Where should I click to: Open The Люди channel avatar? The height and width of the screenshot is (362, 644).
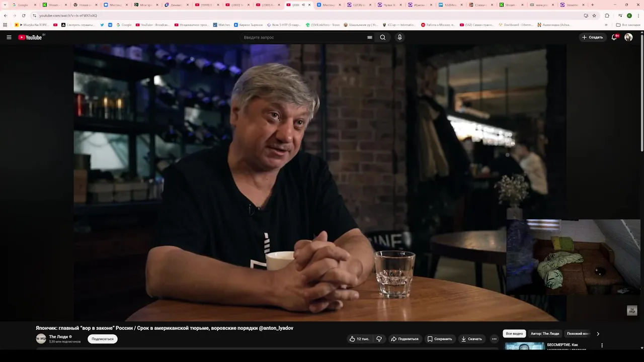[x=41, y=339]
